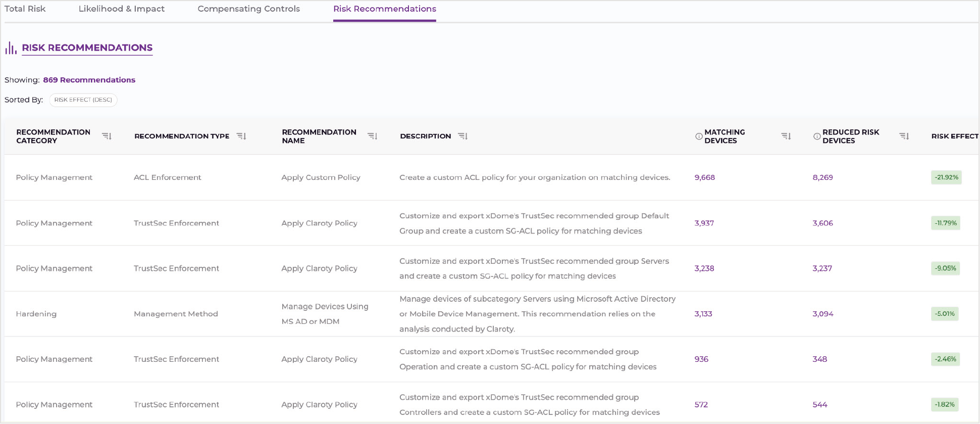Click the Risk Effect column header

[x=955, y=136]
